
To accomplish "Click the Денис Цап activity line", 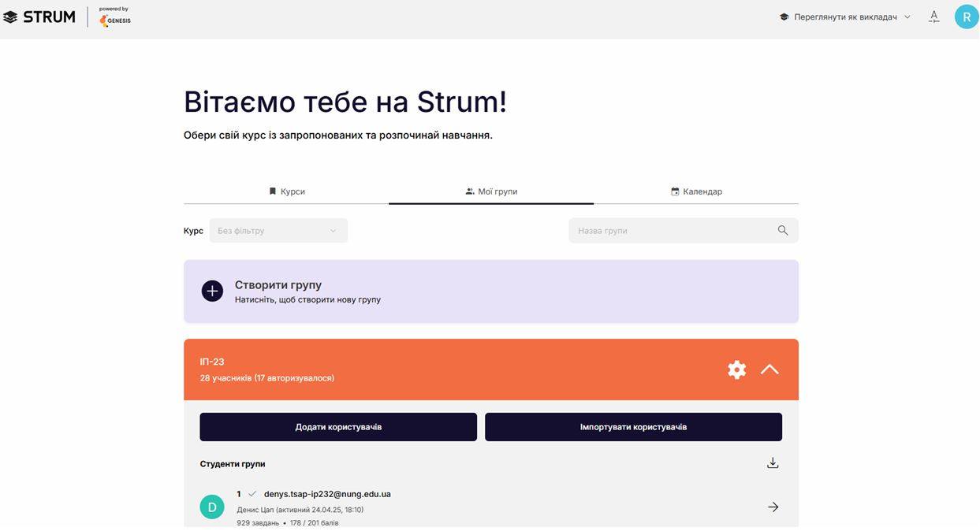I will tap(300, 510).
